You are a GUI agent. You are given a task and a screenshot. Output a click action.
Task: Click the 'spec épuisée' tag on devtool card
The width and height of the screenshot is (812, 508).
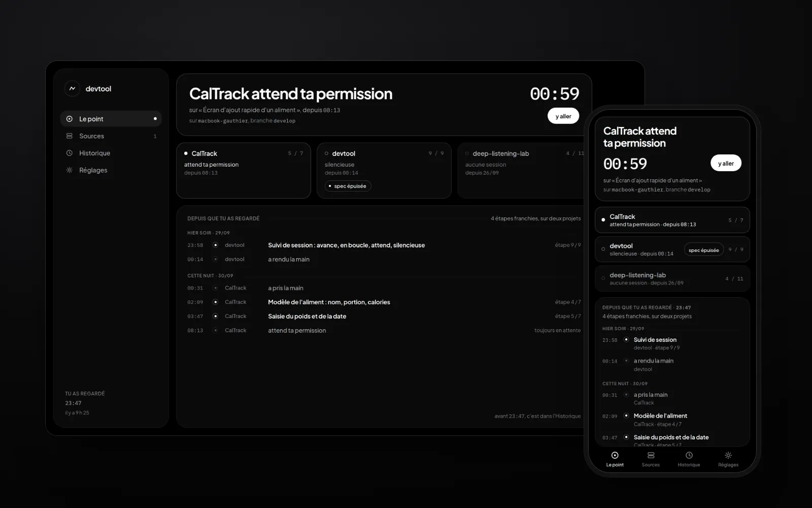(x=348, y=186)
